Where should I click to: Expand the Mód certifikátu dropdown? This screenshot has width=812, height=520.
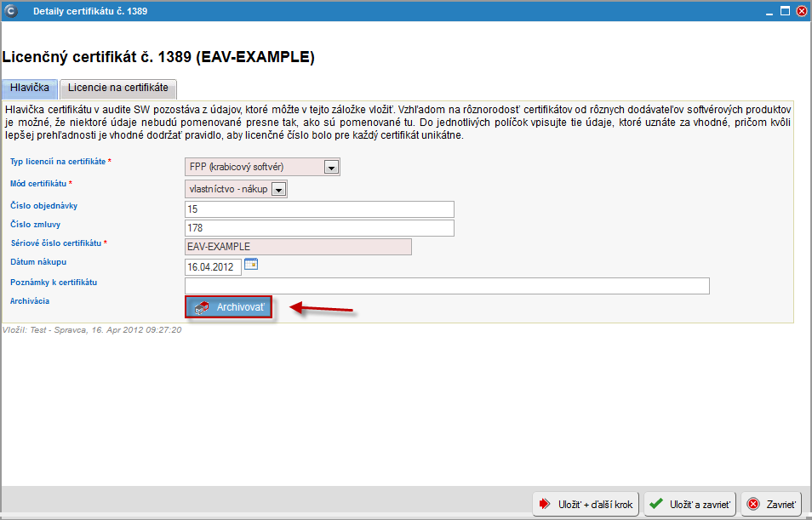coord(236,189)
